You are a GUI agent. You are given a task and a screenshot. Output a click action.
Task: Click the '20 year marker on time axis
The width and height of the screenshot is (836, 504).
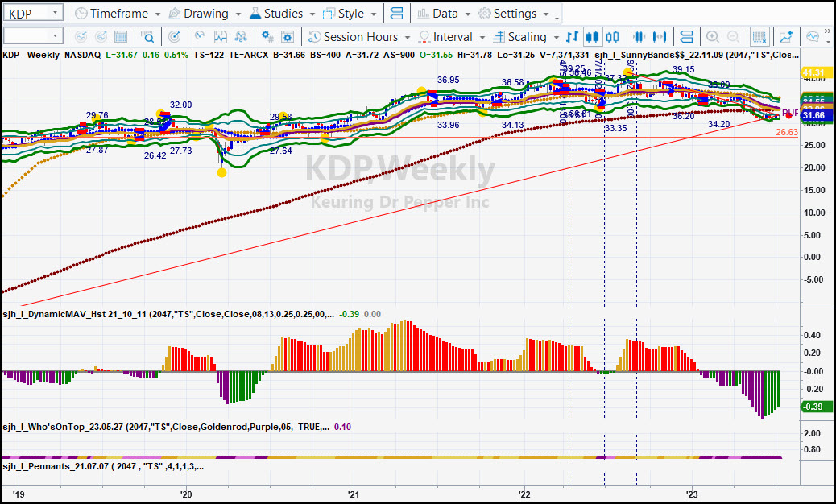(x=187, y=494)
